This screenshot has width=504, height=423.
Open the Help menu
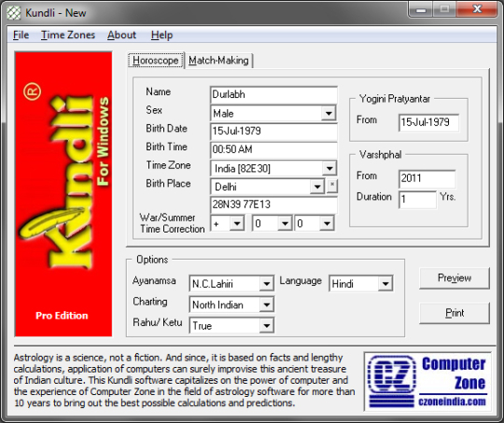[161, 35]
